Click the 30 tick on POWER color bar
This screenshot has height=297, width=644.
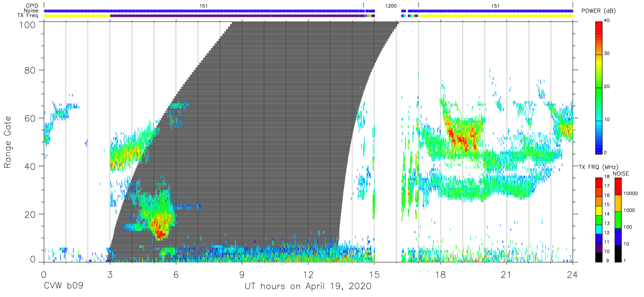[x=607, y=54]
